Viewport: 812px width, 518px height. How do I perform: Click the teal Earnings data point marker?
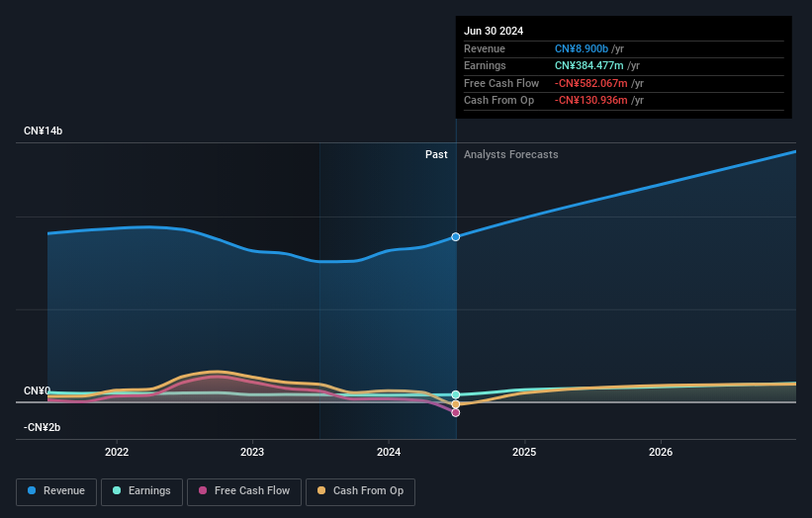456,394
